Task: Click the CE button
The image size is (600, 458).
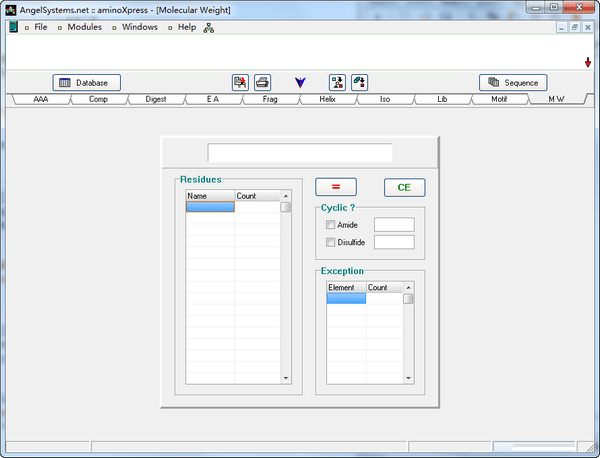Action: [404, 187]
